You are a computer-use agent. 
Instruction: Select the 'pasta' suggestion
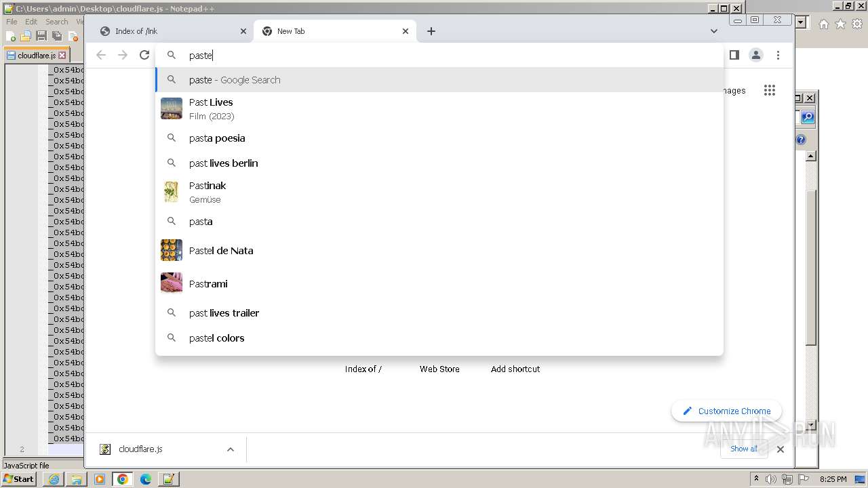tap(439, 222)
